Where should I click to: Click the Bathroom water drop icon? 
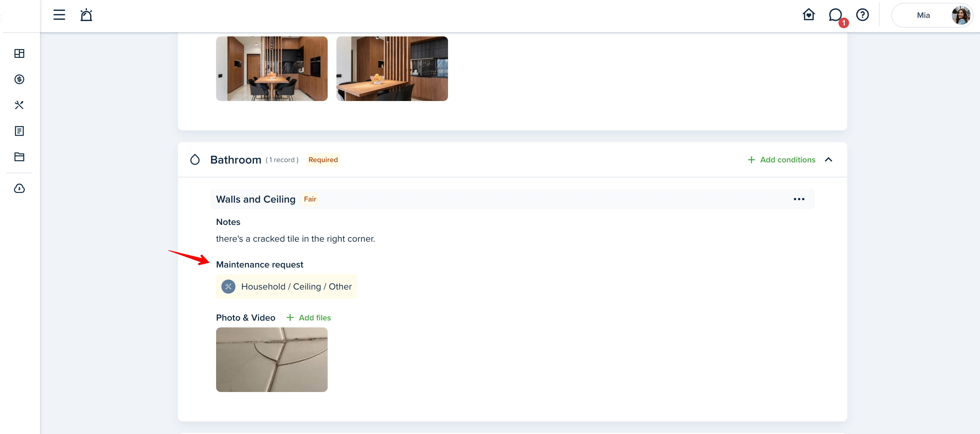195,159
